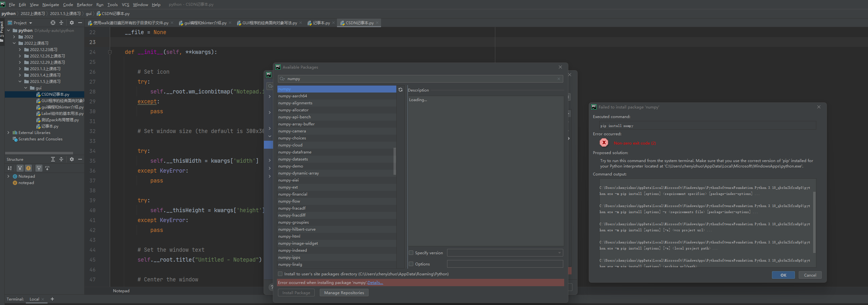Open the Refactor menu

84,4
